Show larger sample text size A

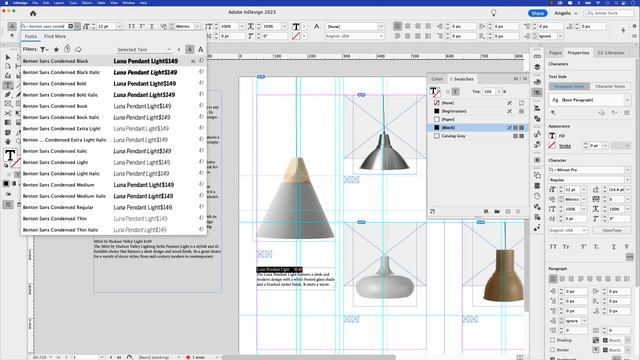click(200, 49)
